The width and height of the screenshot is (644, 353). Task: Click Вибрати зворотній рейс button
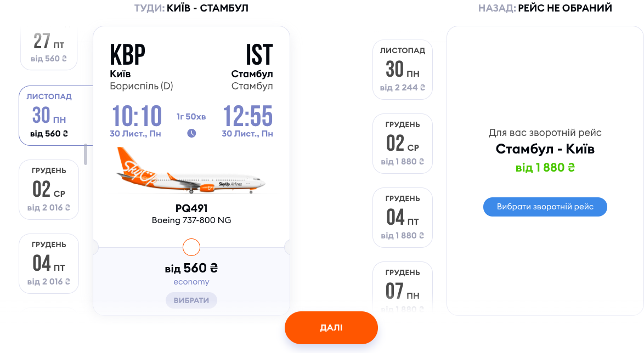pos(545,207)
